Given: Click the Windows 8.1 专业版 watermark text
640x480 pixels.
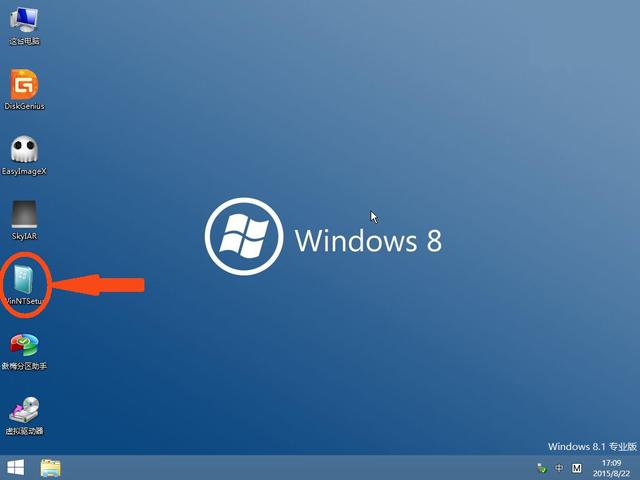Looking at the screenshot, I should pyautogui.click(x=590, y=446).
